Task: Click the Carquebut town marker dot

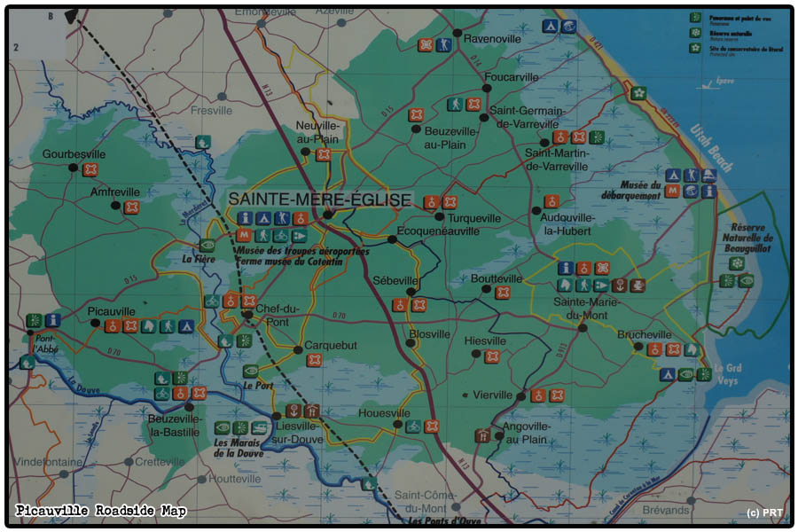Action: 298,348
